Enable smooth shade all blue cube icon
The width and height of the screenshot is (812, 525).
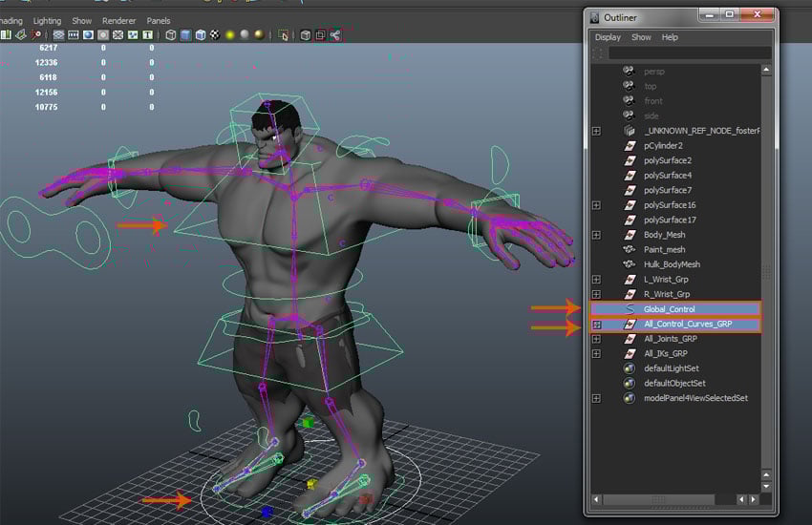point(185,35)
